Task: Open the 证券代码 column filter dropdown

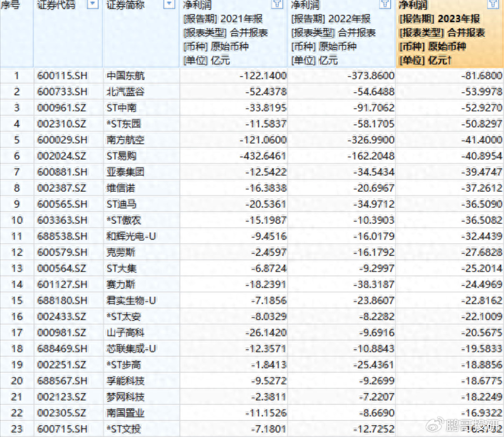Action: coord(93,5)
